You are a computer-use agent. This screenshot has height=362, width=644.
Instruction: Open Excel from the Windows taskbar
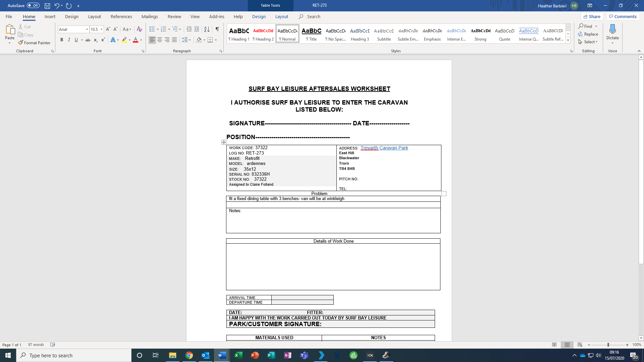pos(238,355)
